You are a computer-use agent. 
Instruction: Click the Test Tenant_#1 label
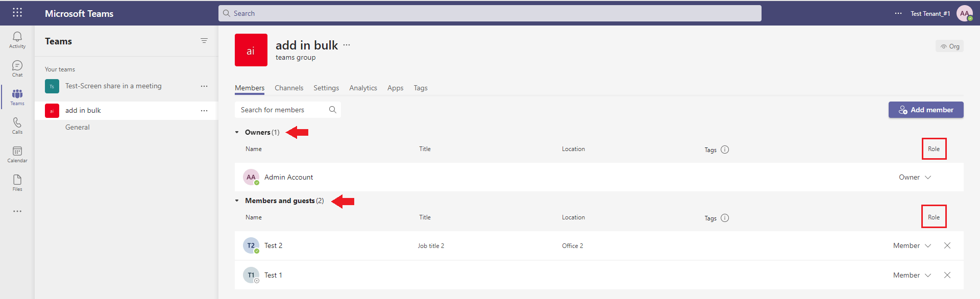(930, 13)
